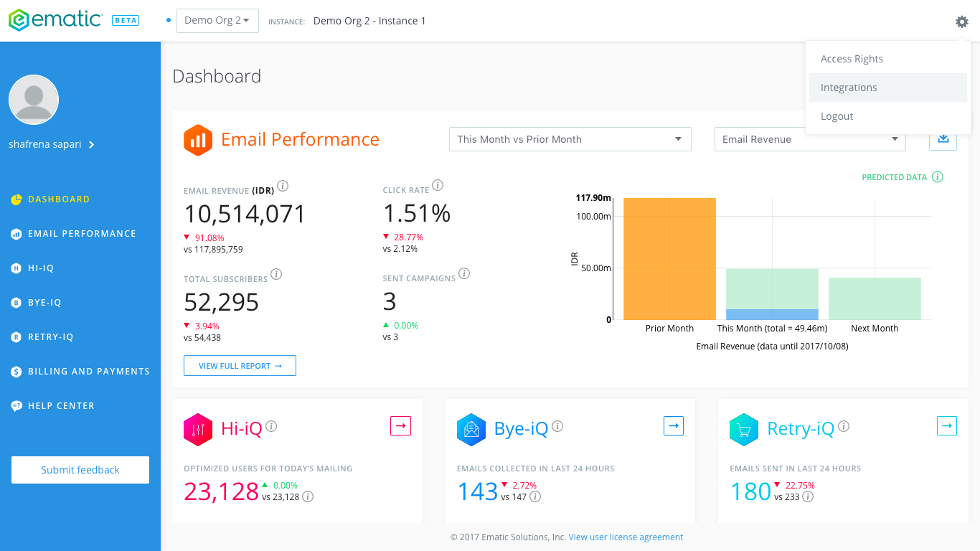Show info next to Retry-iQ title

coord(844,426)
